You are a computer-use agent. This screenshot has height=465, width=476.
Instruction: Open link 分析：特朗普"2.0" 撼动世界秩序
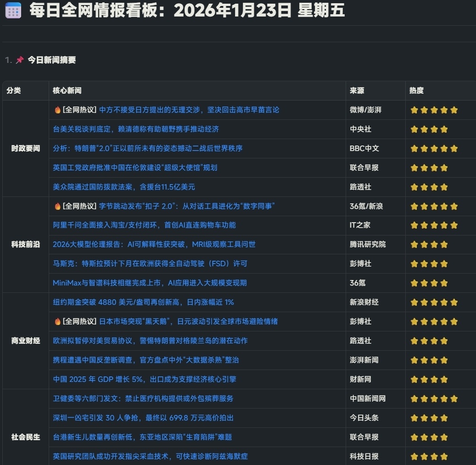point(147,148)
